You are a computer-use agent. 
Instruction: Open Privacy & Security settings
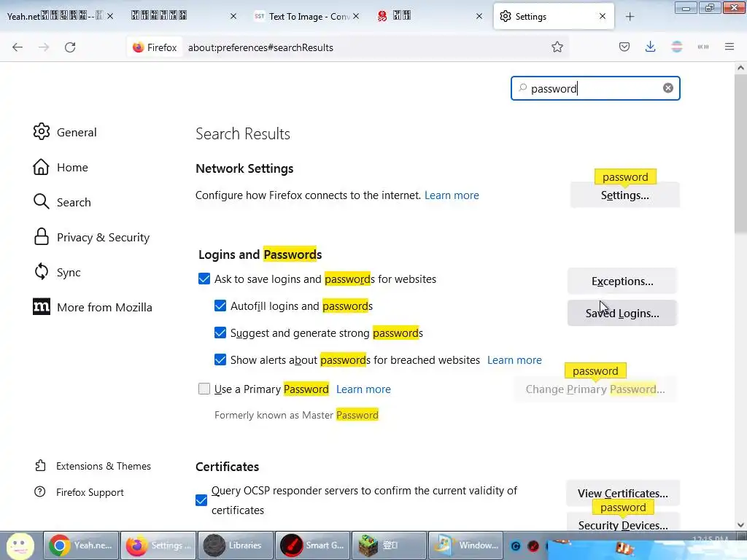pos(91,237)
